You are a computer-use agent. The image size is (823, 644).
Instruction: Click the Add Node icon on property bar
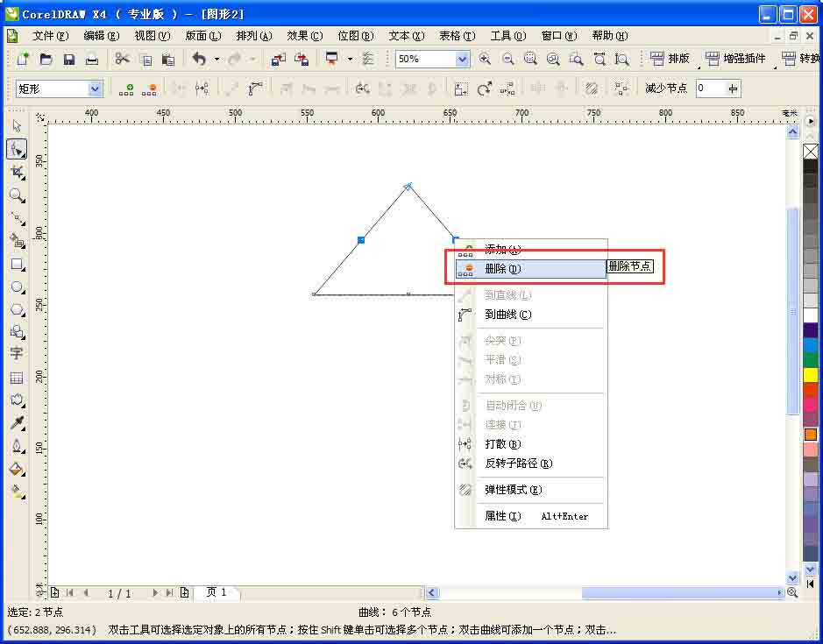[x=130, y=88]
